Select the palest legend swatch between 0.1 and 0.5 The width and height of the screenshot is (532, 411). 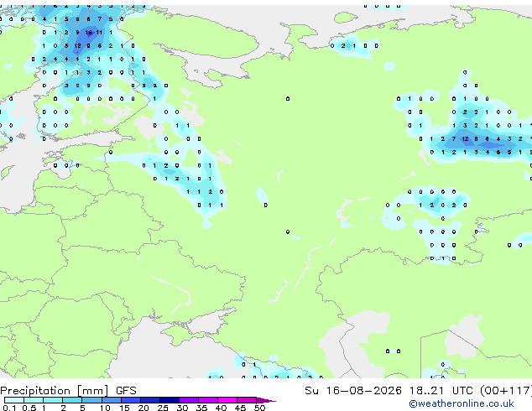point(14,400)
